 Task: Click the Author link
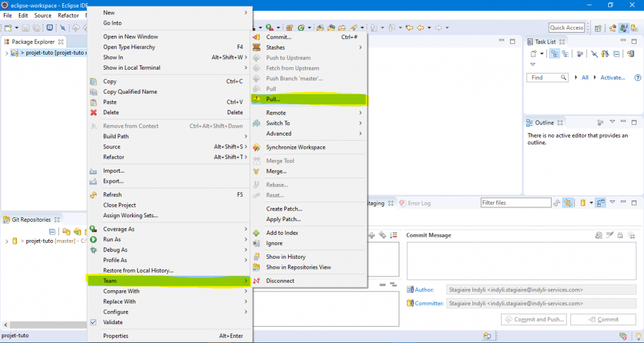(x=425, y=290)
